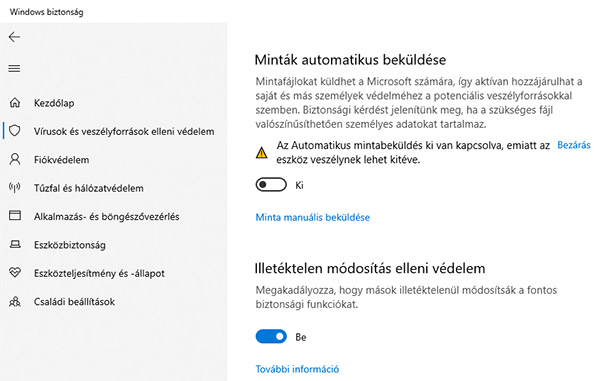The height and width of the screenshot is (381, 600).
Task: Open Tűzfal és hálózatvédelem section
Action: click(88, 188)
